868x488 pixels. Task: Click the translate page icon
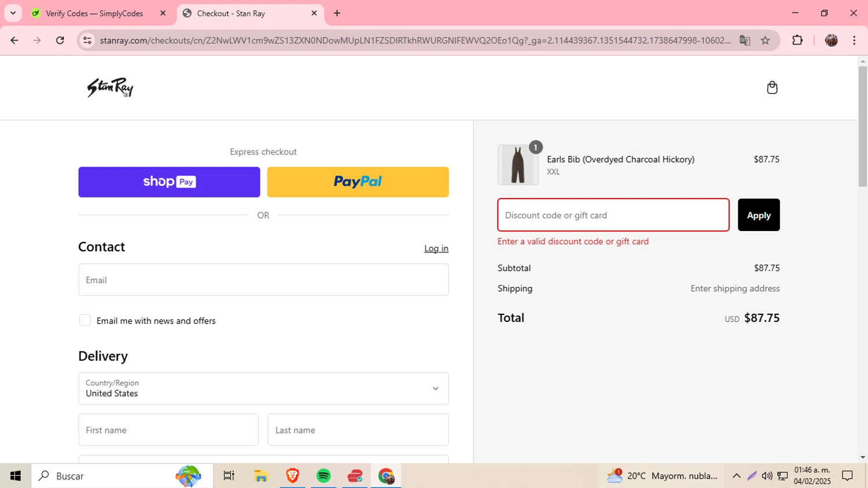745,41
